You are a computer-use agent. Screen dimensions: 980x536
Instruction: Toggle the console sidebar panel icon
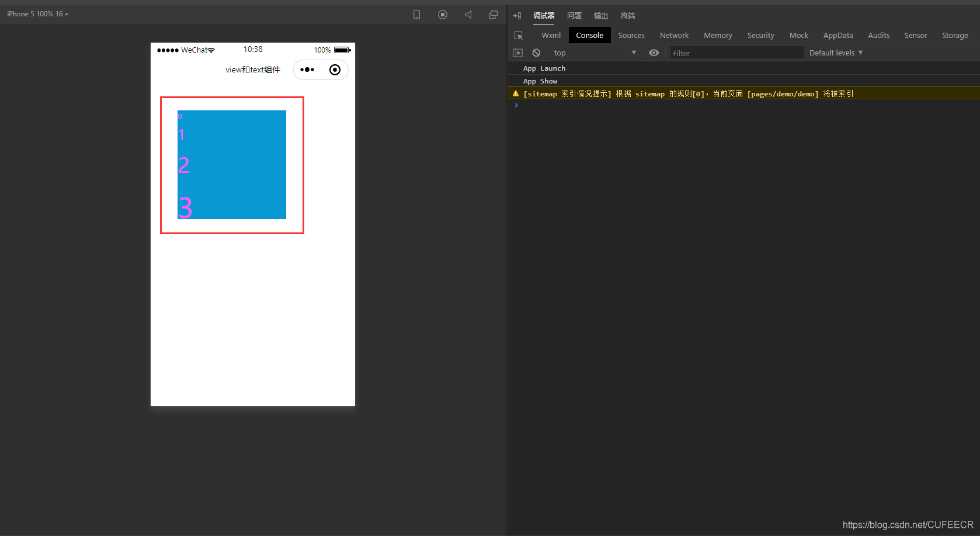click(x=517, y=53)
